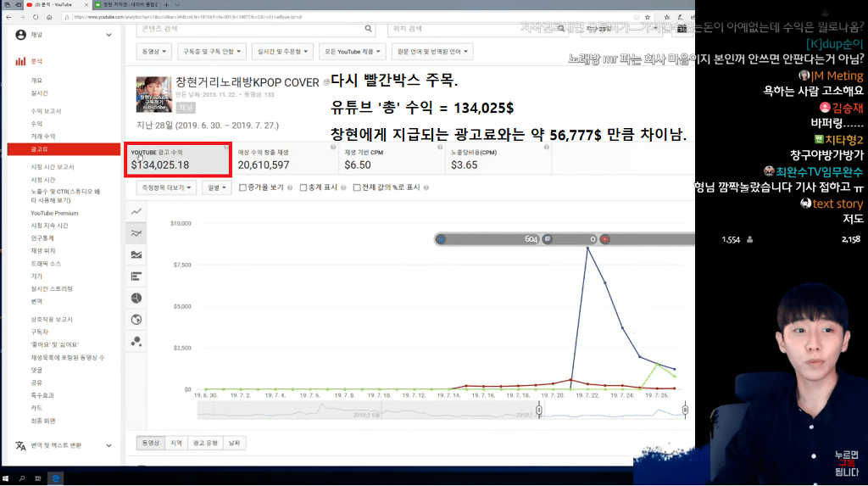Select the pie chart icon

(136, 299)
